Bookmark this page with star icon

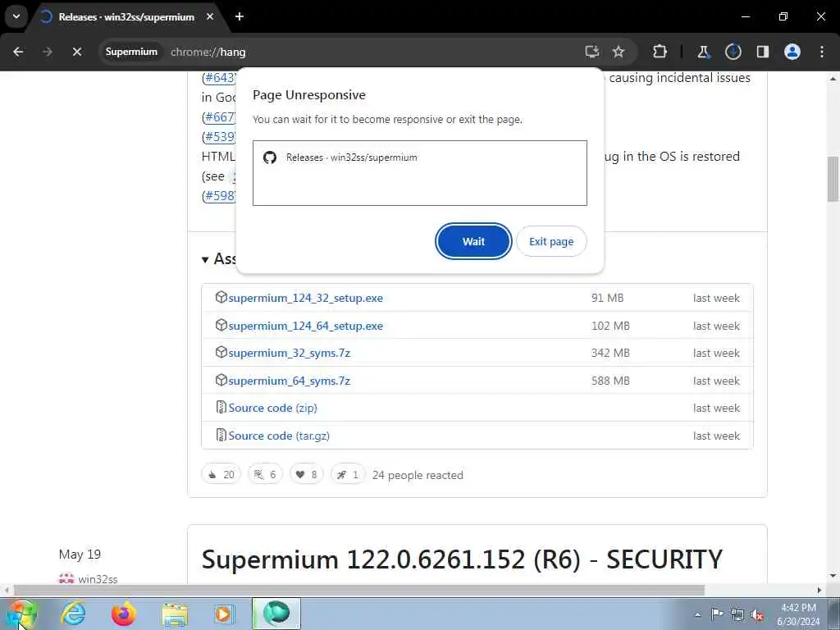pyautogui.click(x=619, y=52)
